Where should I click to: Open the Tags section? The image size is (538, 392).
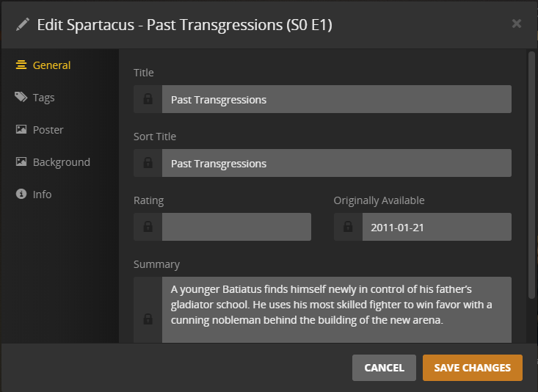point(43,97)
